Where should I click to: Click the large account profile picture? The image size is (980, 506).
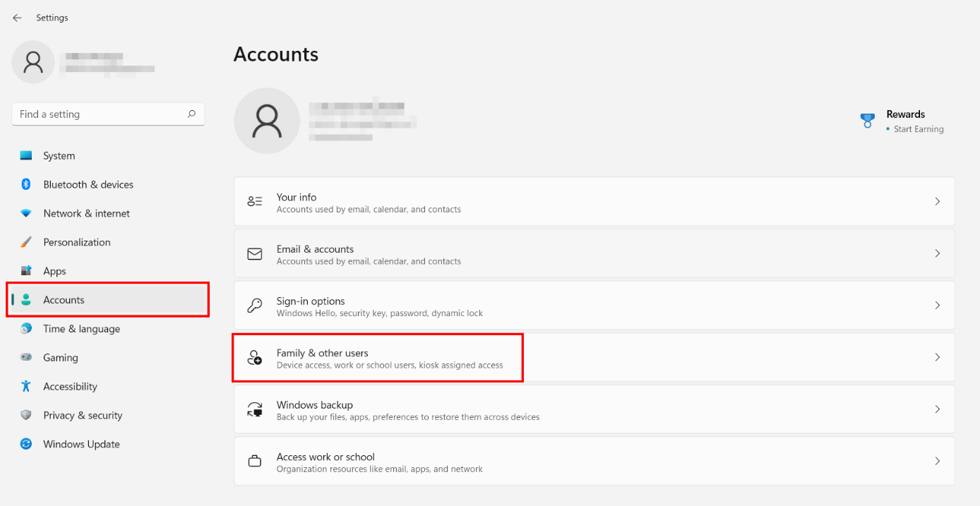(x=267, y=121)
